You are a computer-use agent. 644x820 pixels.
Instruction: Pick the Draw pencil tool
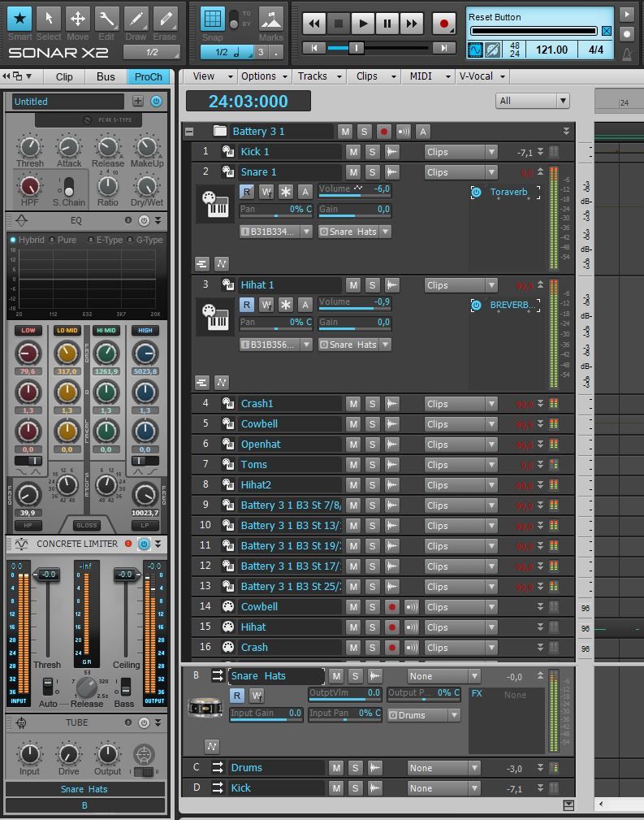[x=136, y=19]
